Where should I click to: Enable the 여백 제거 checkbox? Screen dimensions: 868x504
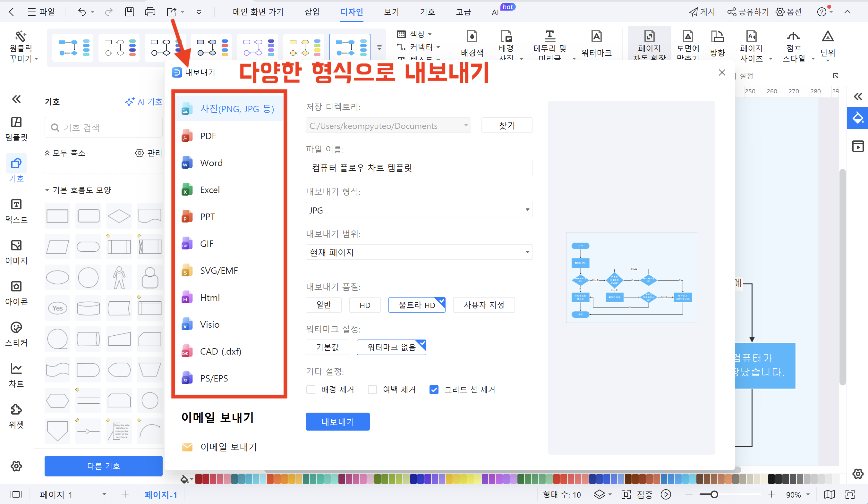pyautogui.click(x=372, y=389)
